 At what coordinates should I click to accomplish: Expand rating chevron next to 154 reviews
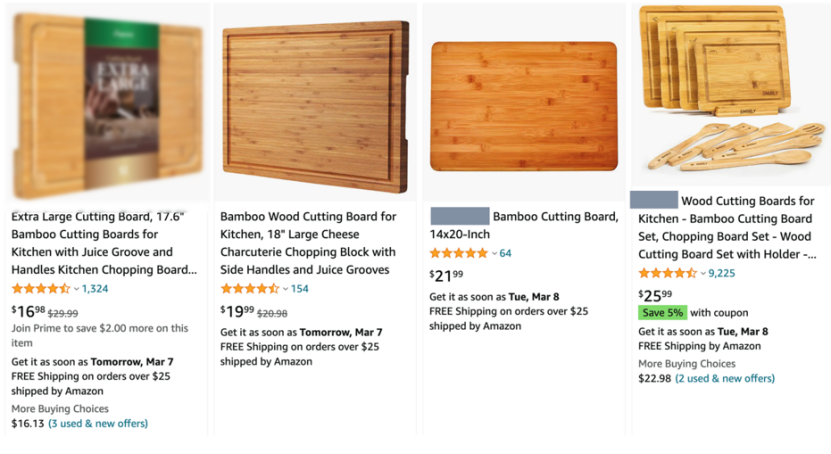coord(285,289)
